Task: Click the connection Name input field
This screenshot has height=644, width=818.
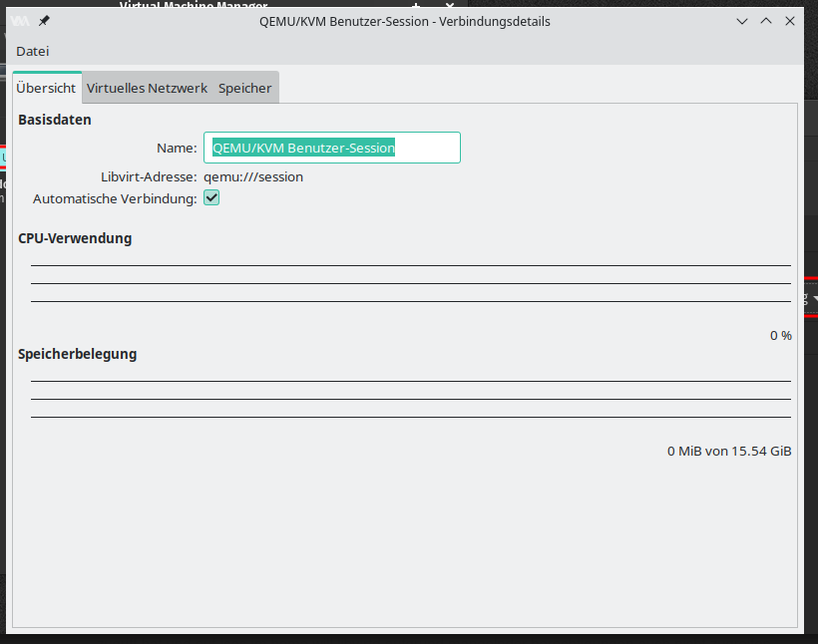Action: click(332, 148)
